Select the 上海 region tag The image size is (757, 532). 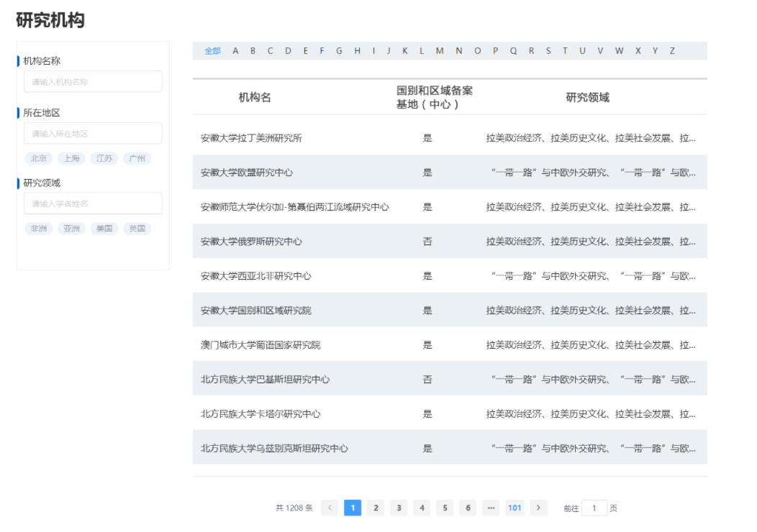[71, 158]
